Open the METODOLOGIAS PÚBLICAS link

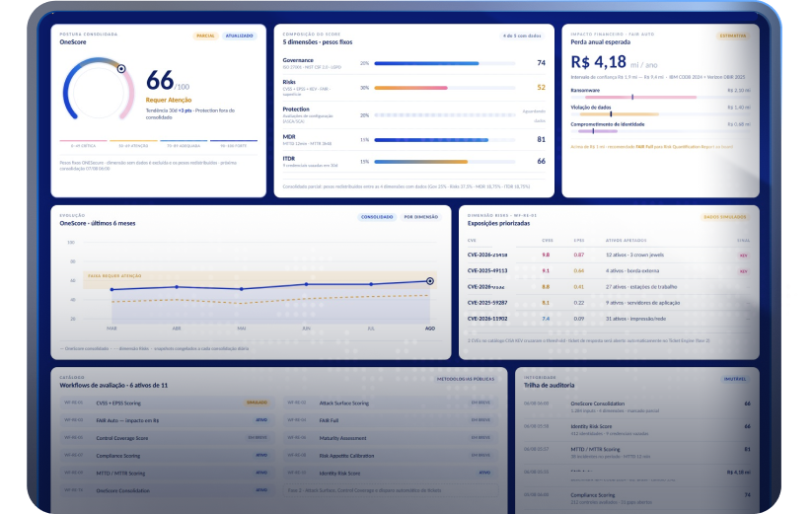pos(466,379)
